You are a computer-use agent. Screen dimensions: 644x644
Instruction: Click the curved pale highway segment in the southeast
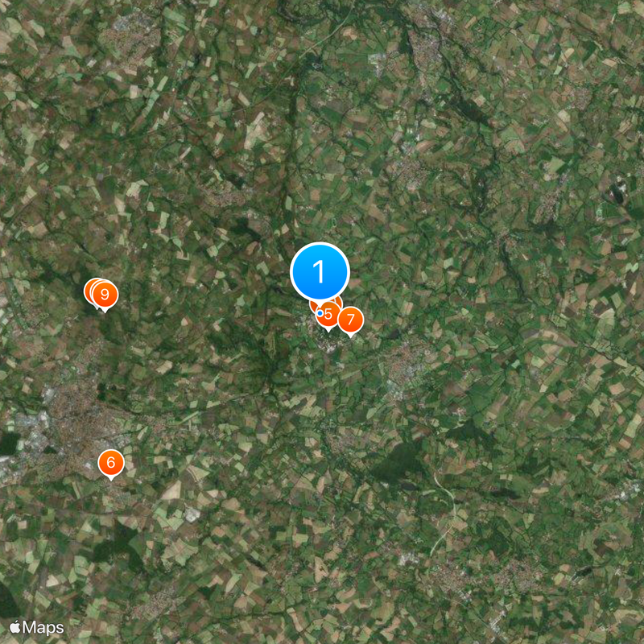tap(444, 514)
